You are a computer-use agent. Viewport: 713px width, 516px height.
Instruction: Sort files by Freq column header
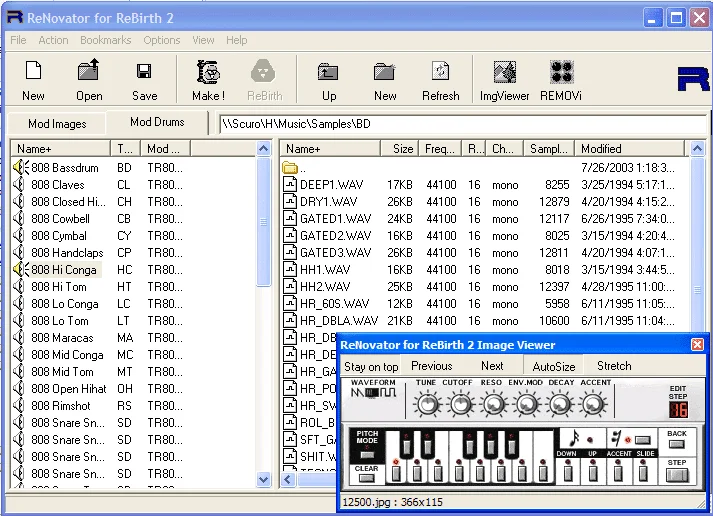(439, 149)
